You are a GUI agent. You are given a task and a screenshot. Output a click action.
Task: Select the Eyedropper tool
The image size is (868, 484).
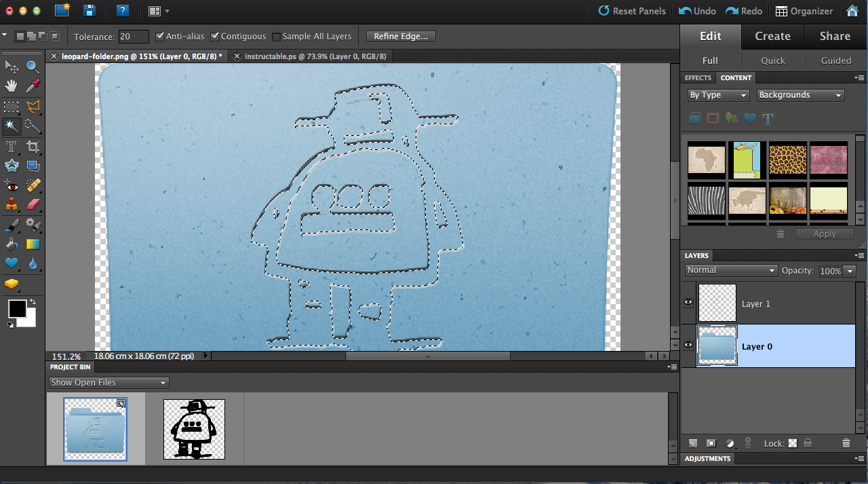click(33, 86)
